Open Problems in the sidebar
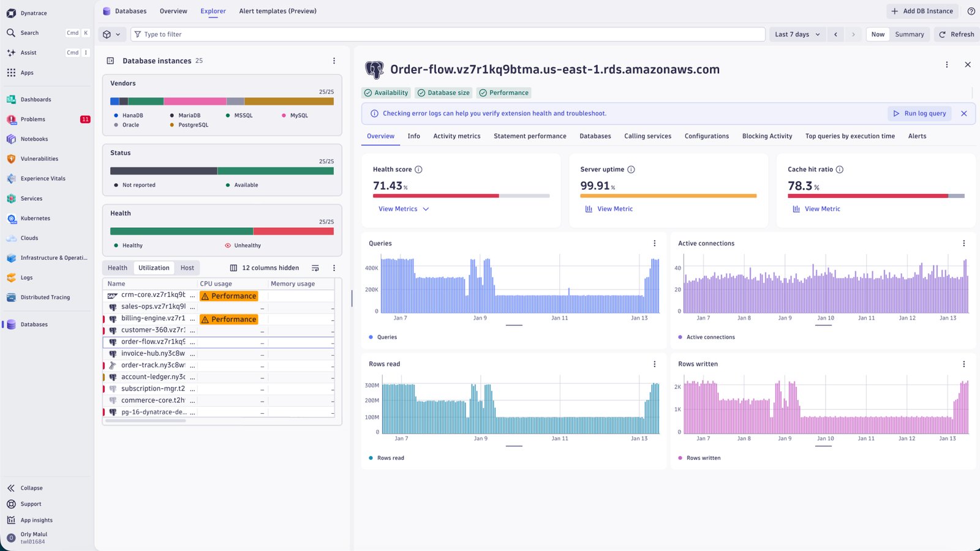The image size is (980, 551). (x=33, y=119)
